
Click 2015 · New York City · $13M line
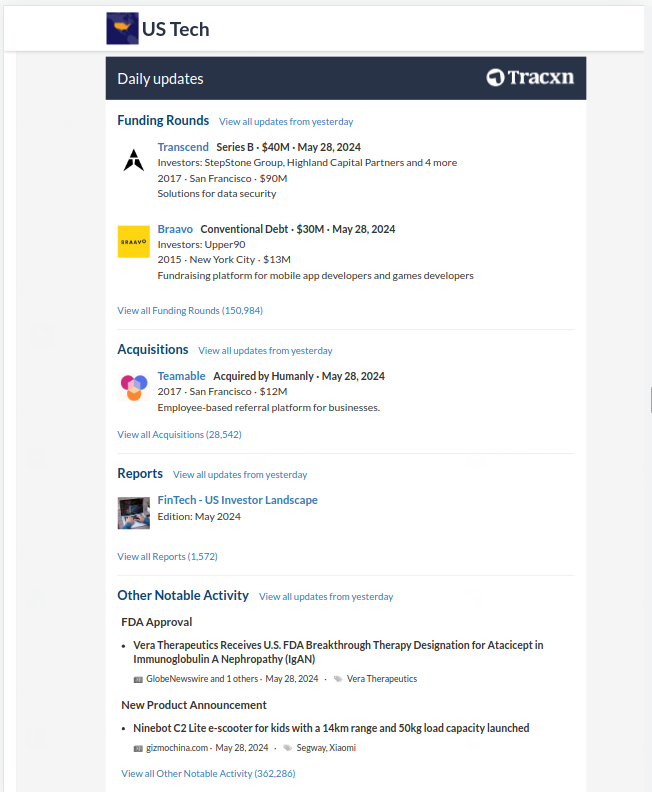click(224, 260)
